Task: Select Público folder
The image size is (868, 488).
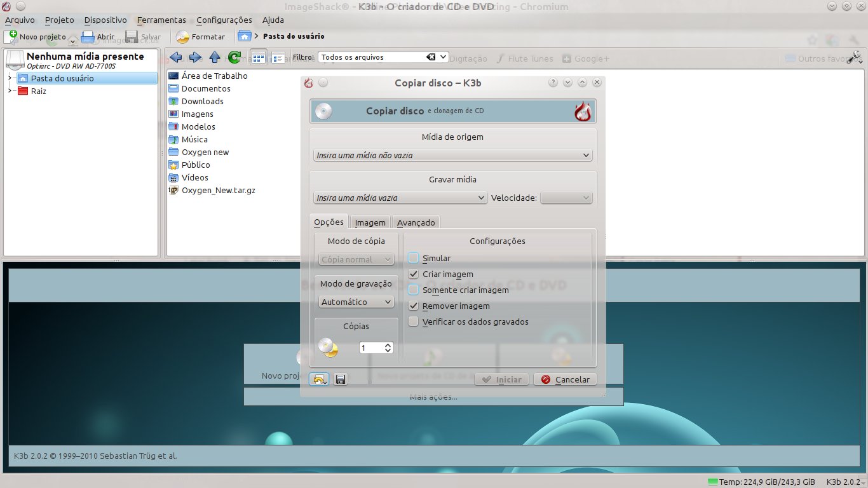Action: point(189,165)
